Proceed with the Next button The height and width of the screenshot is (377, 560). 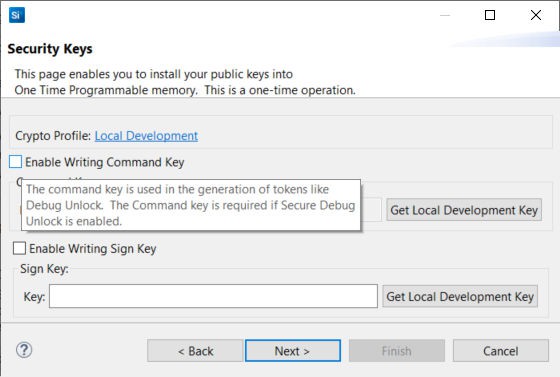pos(293,351)
